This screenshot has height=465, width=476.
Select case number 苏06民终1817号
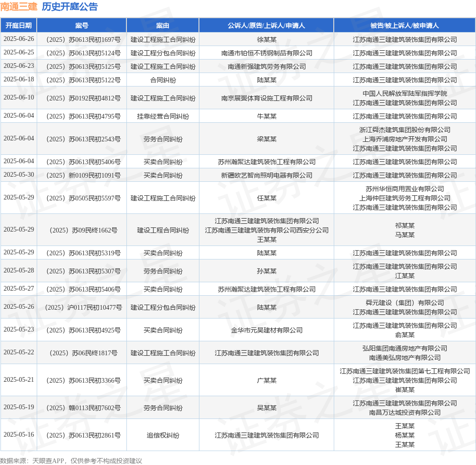[x=84, y=353]
